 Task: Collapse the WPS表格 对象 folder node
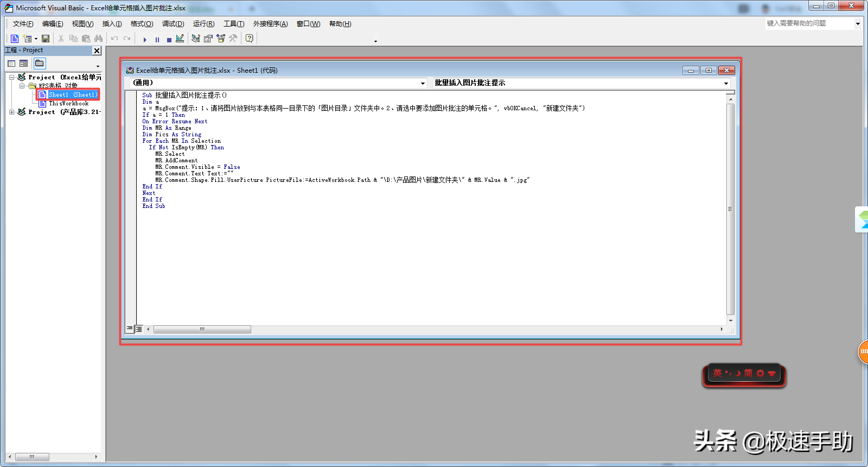pyautogui.click(x=22, y=86)
